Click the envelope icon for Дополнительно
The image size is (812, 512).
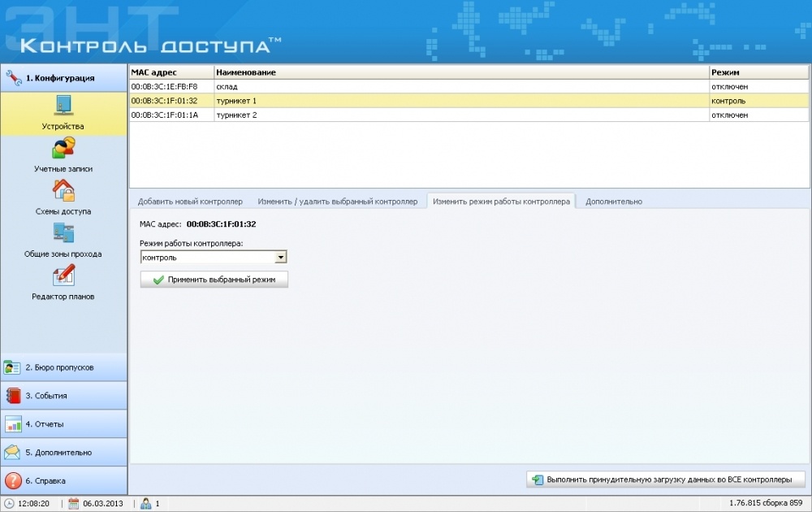click(x=12, y=452)
